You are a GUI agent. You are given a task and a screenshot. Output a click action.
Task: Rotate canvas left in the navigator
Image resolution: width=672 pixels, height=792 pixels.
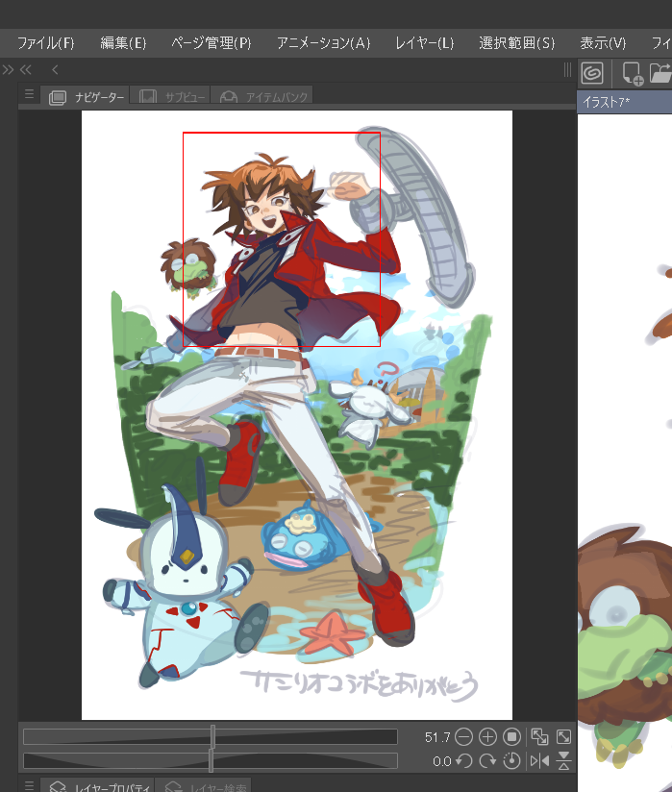click(x=463, y=760)
